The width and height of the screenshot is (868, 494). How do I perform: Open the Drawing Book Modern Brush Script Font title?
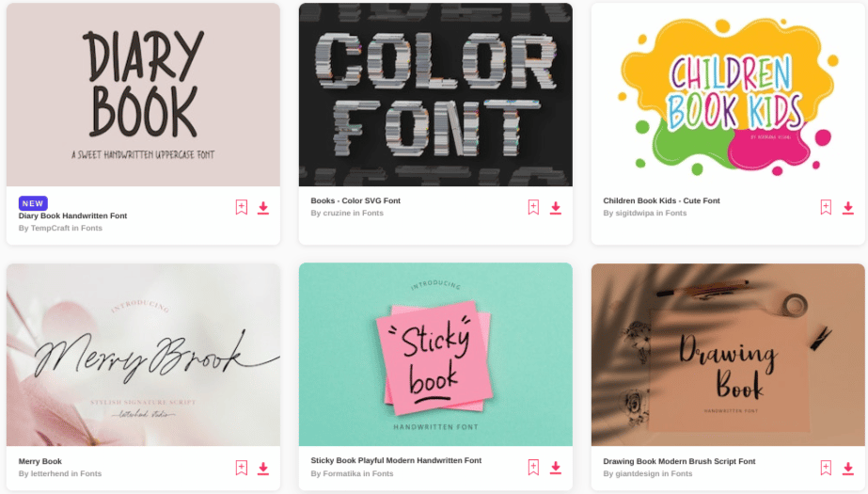coord(679,461)
